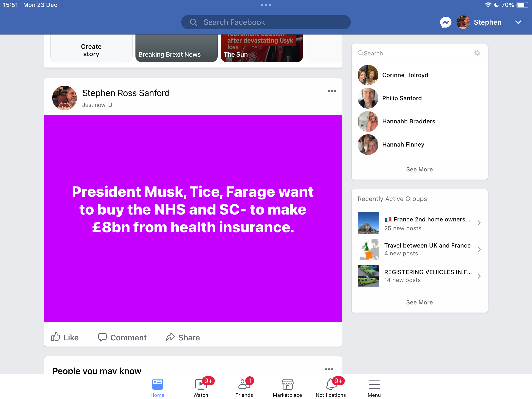Click Hannahb Bradders' avatar
Viewport: 532px width, 399px height.
368,121
